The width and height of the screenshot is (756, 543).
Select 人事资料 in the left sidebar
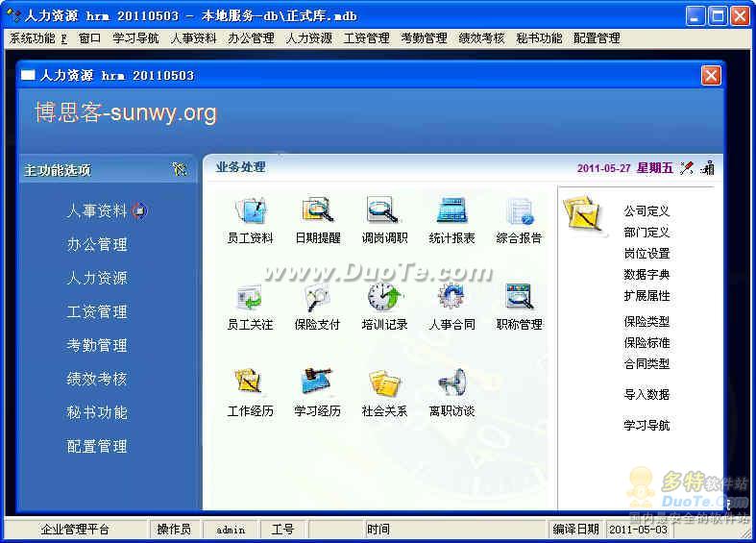(x=97, y=210)
